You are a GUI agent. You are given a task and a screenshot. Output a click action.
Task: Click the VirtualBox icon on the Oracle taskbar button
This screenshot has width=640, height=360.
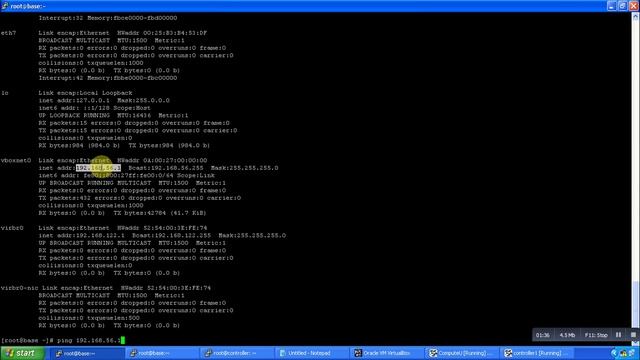[358, 353]
